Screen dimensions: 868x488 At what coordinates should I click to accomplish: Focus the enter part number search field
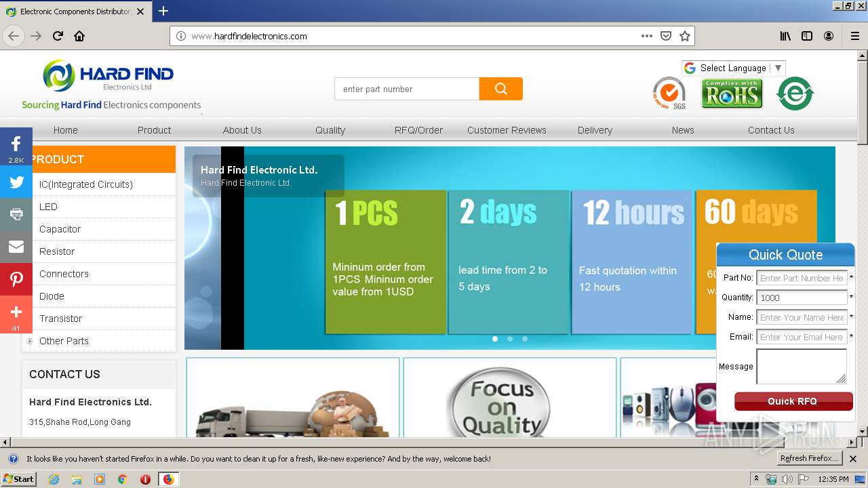407,89
